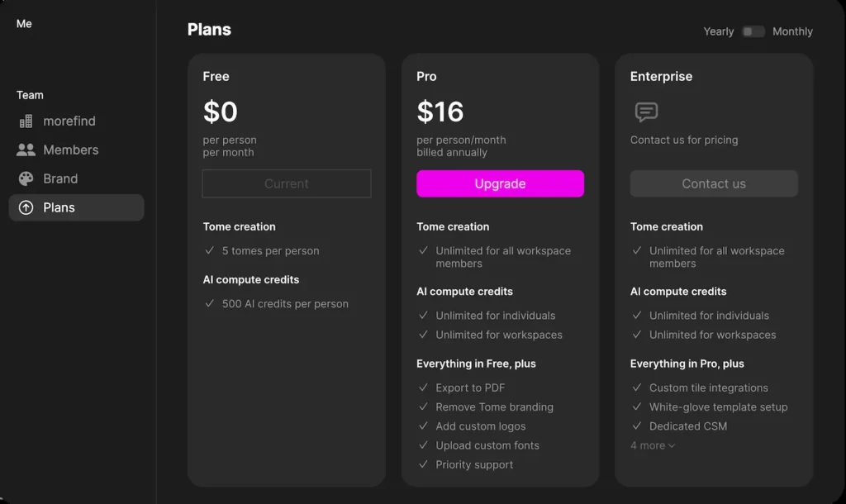The width and height of the screenshot is (846, 504).
Task: Click the checkmark near "Unlimited for workspaces" under Pro
Action: point(425,335)
